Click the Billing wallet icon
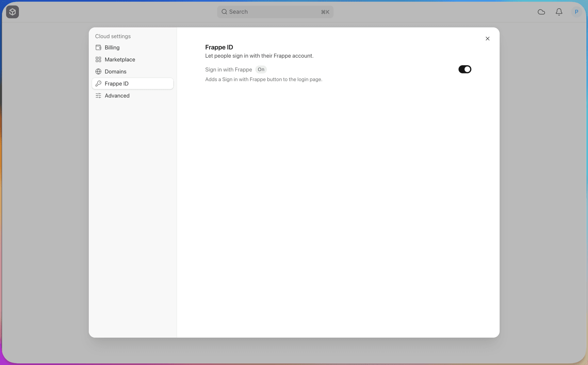Viewport: 588px width, 365px height. 98,48
